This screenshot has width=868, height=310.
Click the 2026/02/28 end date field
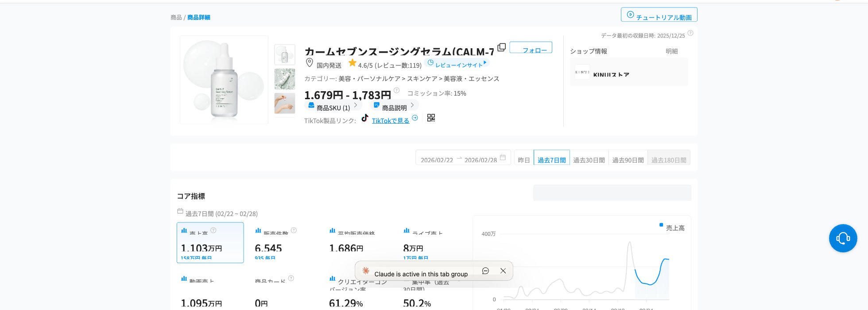[480, 160]
